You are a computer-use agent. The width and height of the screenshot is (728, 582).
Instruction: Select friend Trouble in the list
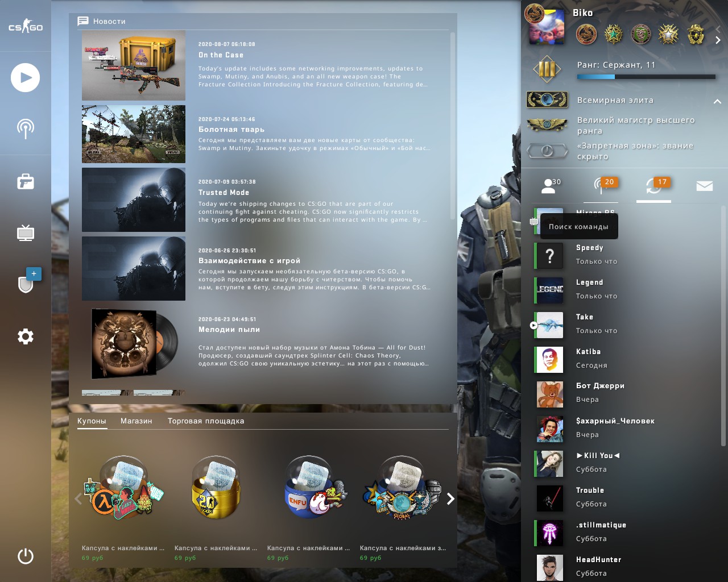tap(626, 498)
